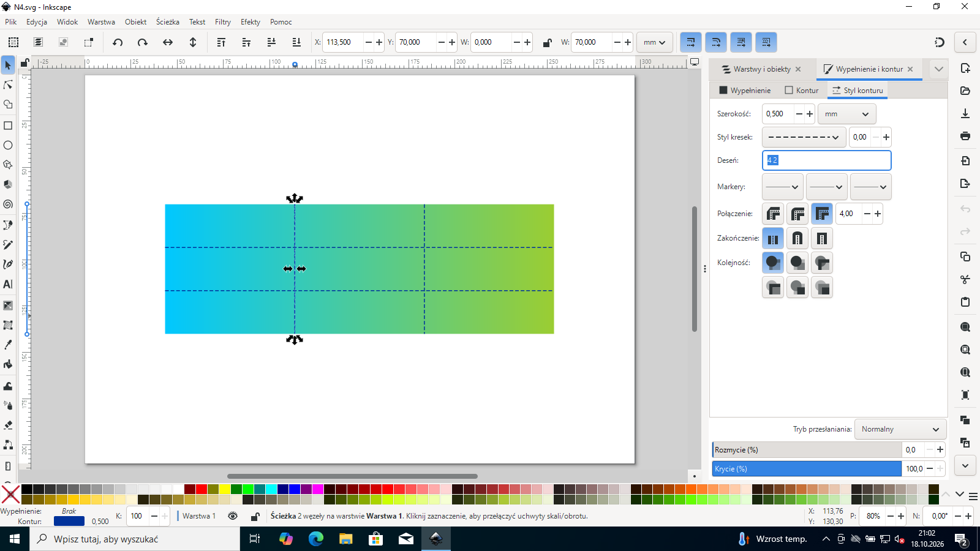Toggle Warstwa 1 layer lock
This screenshot has height=551, width=980.
click(255, 516)
